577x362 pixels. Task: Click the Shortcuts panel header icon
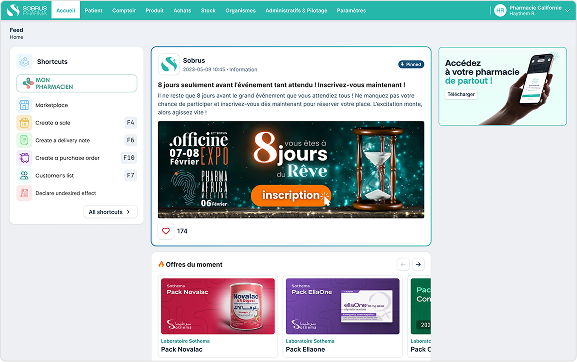(x=24, y=62)
